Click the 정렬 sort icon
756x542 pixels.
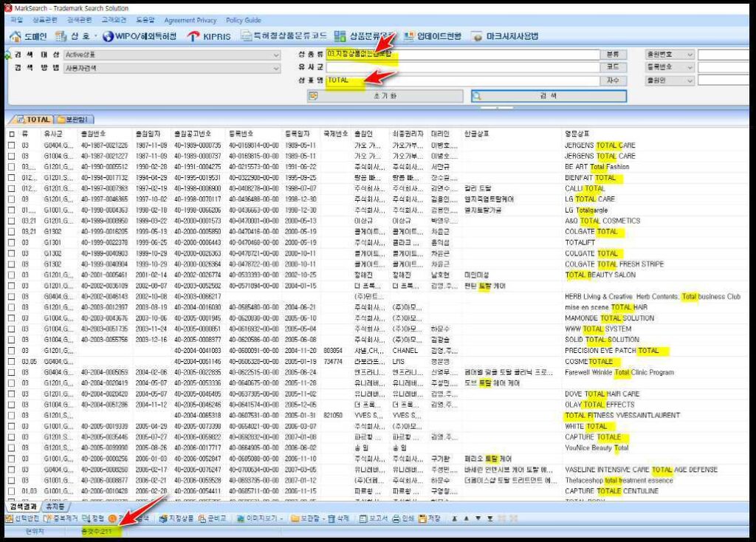coord(86,518)
